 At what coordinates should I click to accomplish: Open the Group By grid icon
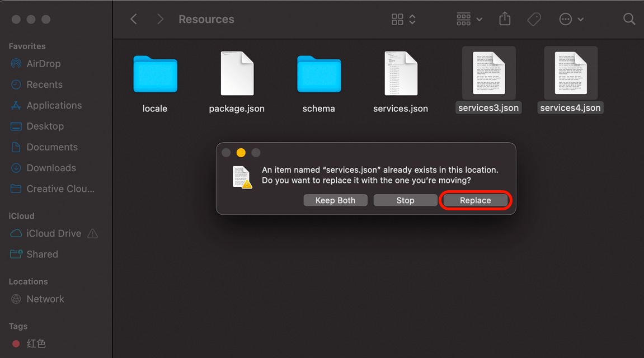pos(464,19)
